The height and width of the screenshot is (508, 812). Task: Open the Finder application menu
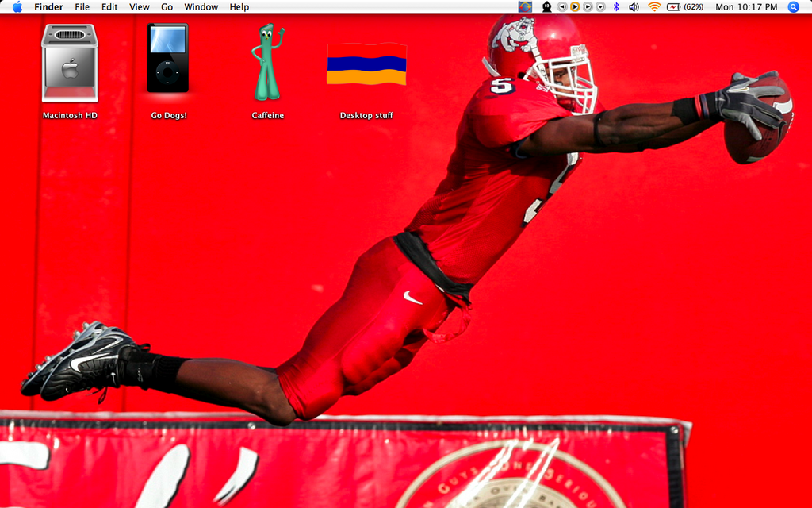(x=48, y=6)
